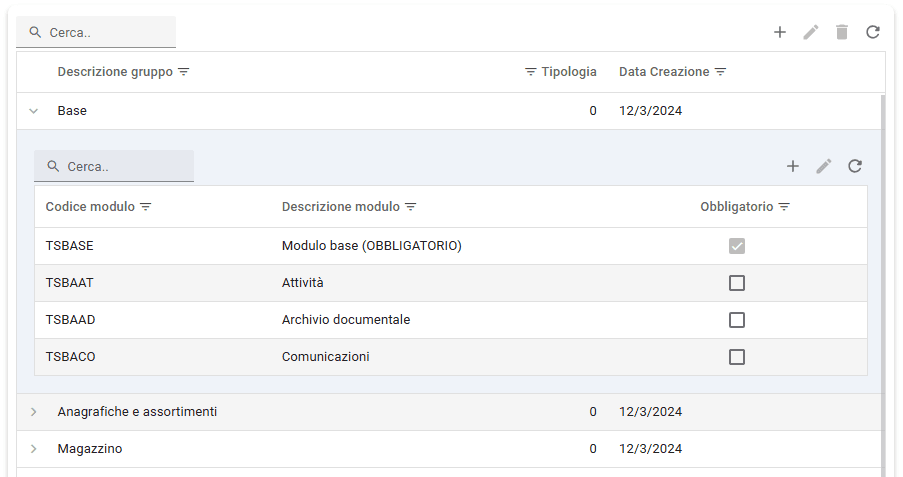Sort by Descrizione modulo column header
The image size is (903, 477).
point(340,207)
